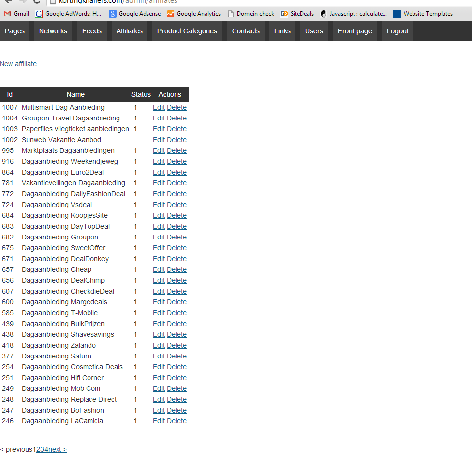
Task: Go to next page of affiliates
Action: pyautogui.click(x=58, y=449)
